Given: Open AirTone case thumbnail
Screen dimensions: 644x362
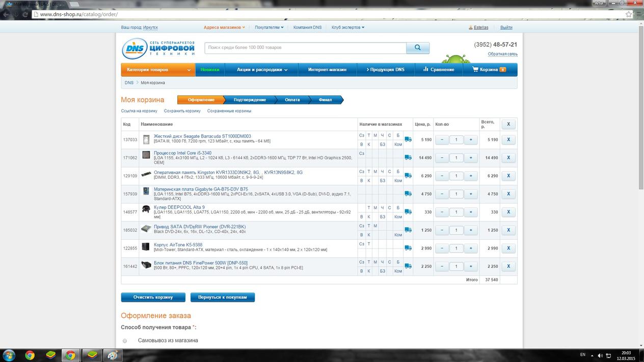Looking at the screenshot, I should pos(146,246).
